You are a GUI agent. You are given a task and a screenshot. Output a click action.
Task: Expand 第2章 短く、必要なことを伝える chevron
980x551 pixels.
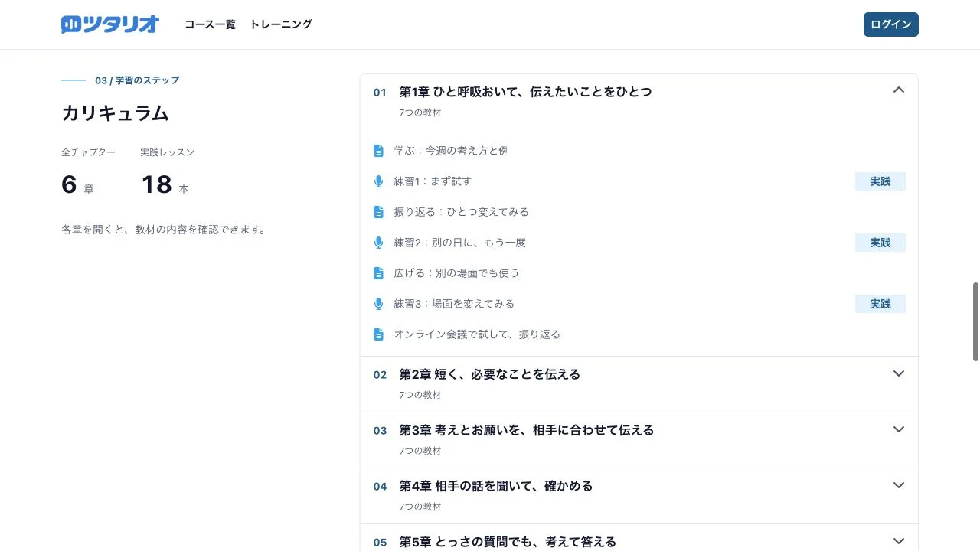(x=899, y=373)
